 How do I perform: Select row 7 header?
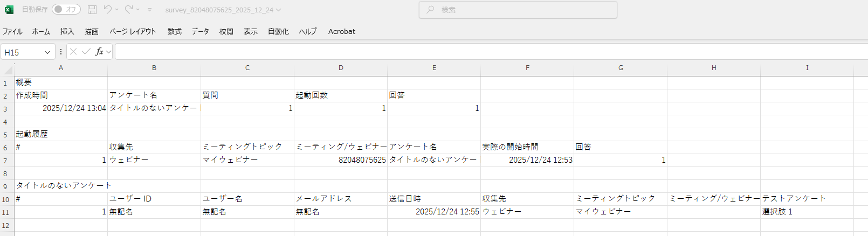5,161
